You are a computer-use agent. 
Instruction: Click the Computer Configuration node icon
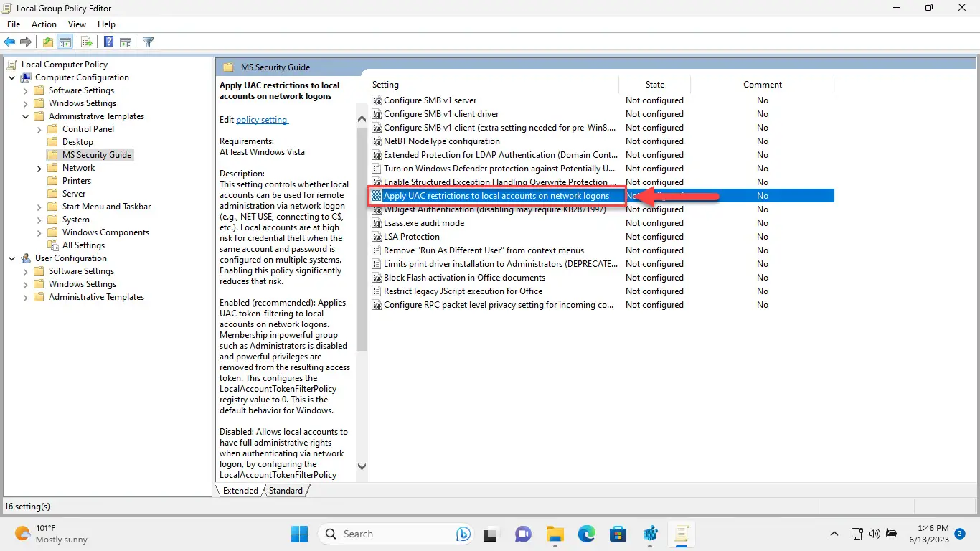click(26, 77)
